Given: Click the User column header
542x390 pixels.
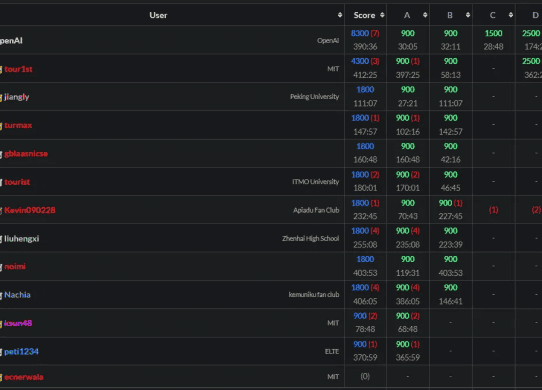Looking at the screenshot, I should tap(158, 15).
